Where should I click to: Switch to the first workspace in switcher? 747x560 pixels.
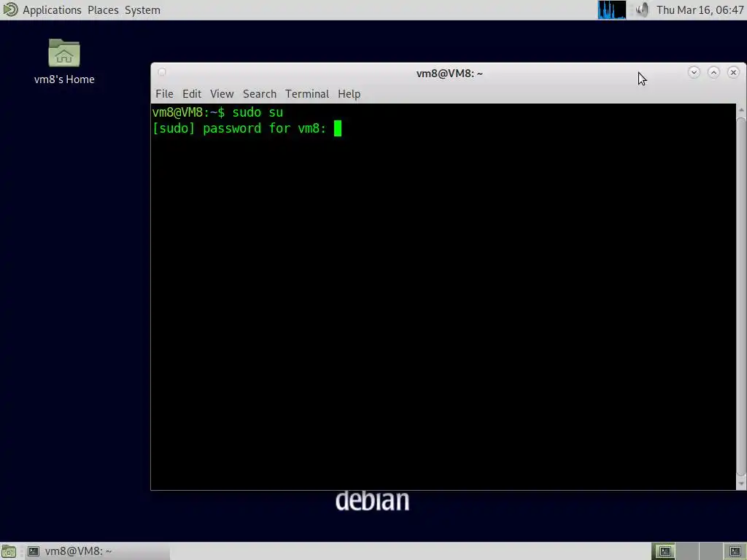point(664,551)
